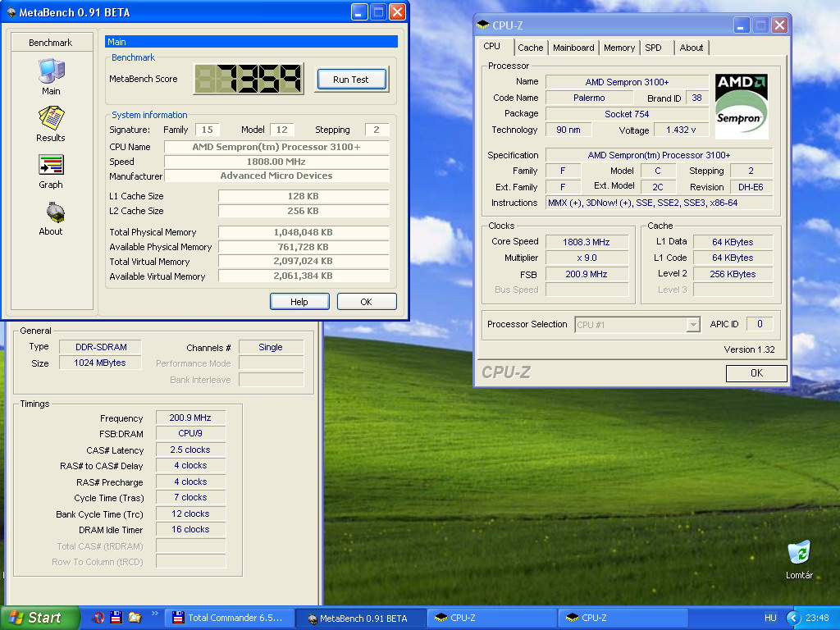Click the CPU Name field in MetaBench

[x=276, y=147]
